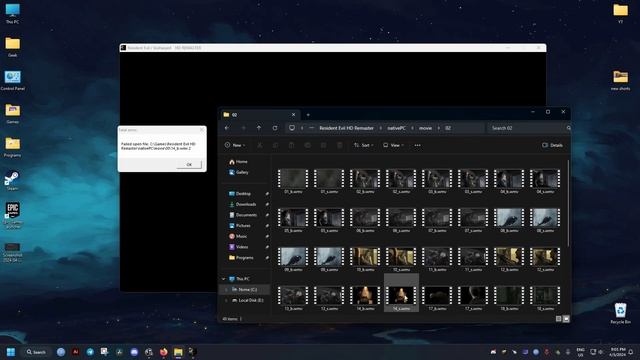The image size is (640, 360).
Task: Go back in File Explorer
Action: (227, 128)
